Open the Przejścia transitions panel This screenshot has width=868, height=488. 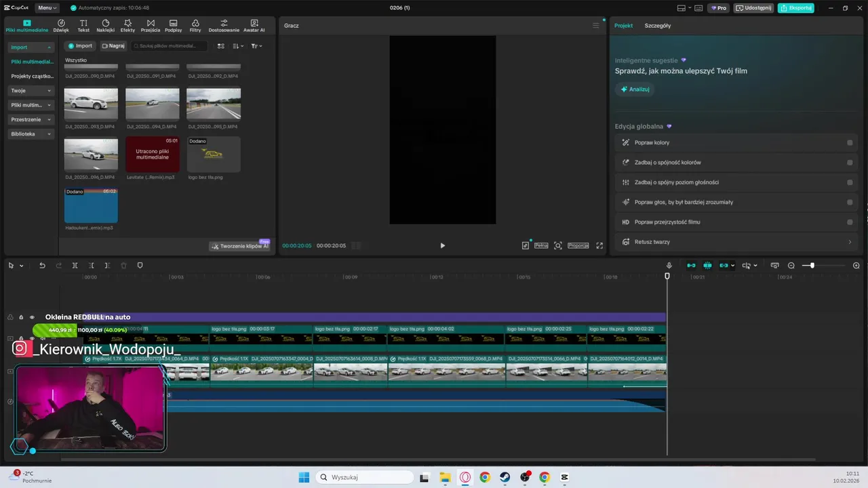(x=151, y=26)
